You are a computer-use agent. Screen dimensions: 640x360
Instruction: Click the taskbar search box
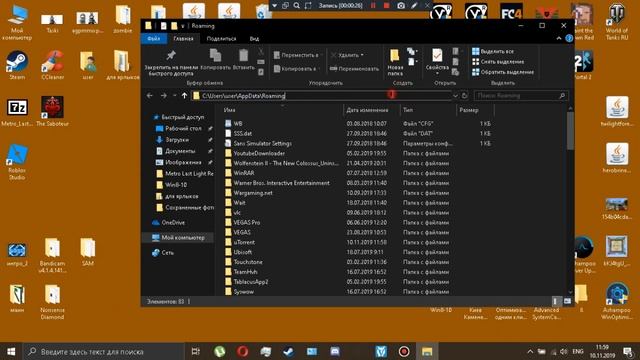tap(104, 351)
